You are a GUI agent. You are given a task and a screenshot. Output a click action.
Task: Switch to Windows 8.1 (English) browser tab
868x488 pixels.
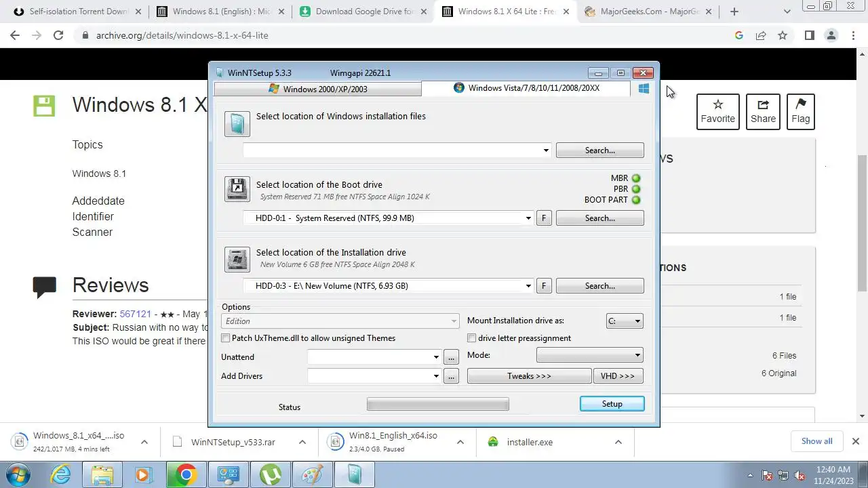pos(220,12)
